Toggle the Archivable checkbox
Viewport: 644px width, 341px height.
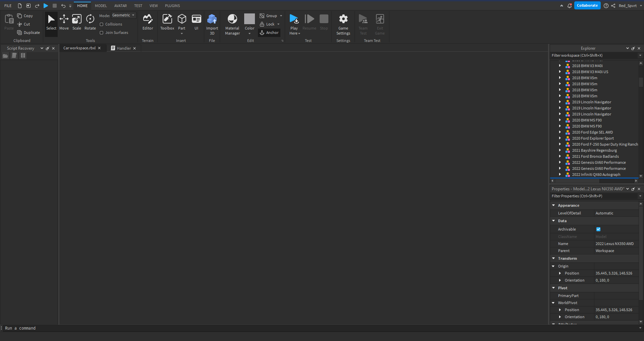coord(598,229)
